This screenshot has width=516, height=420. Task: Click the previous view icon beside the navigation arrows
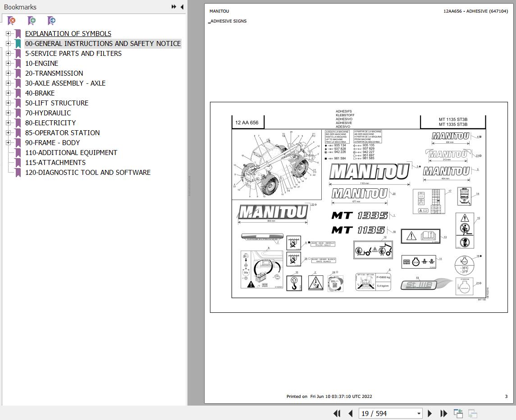[x=458, y=413]
